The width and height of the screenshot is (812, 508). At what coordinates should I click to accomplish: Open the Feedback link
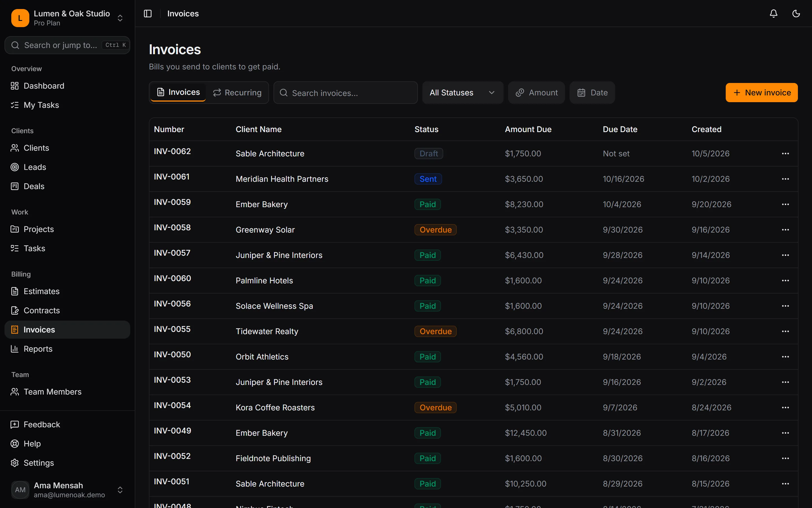coord(67,424)
